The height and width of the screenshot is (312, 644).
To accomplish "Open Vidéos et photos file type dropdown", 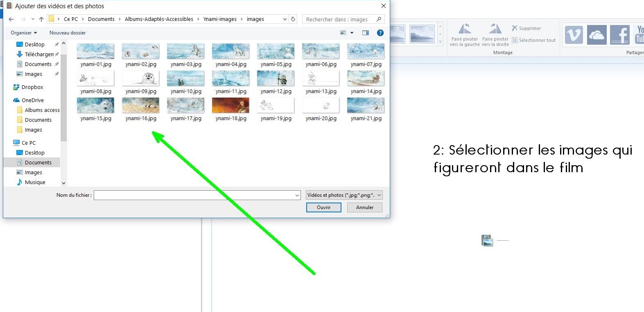I will point(344,195).
